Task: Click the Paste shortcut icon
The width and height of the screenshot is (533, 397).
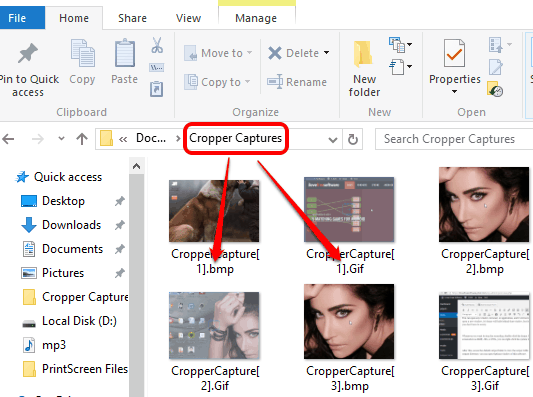Action: coord(156,89)
